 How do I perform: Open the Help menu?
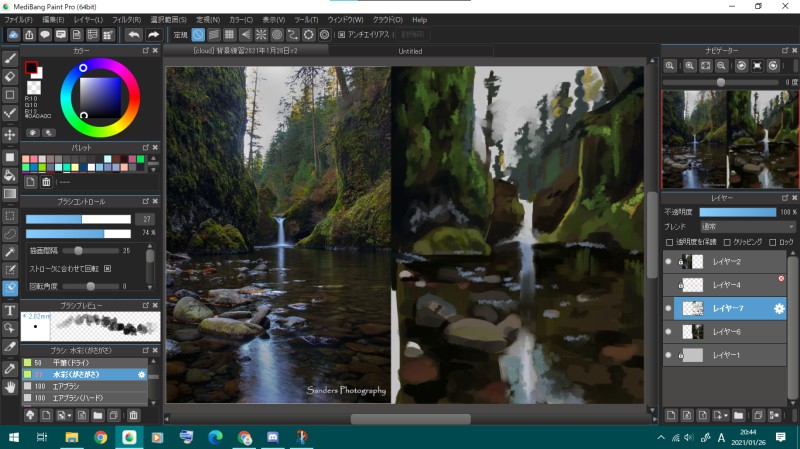tap(419, 20)
